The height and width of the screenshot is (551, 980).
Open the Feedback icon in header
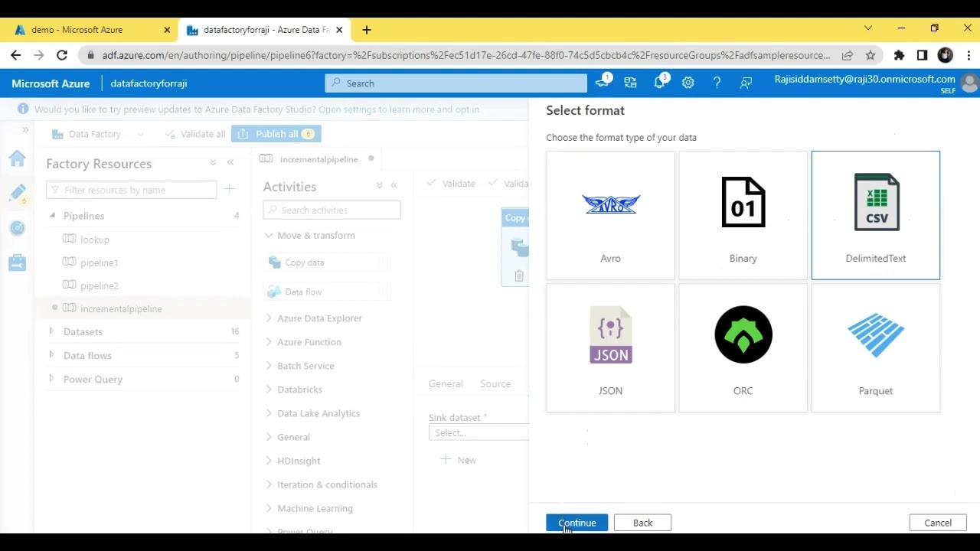click(746, 83)
